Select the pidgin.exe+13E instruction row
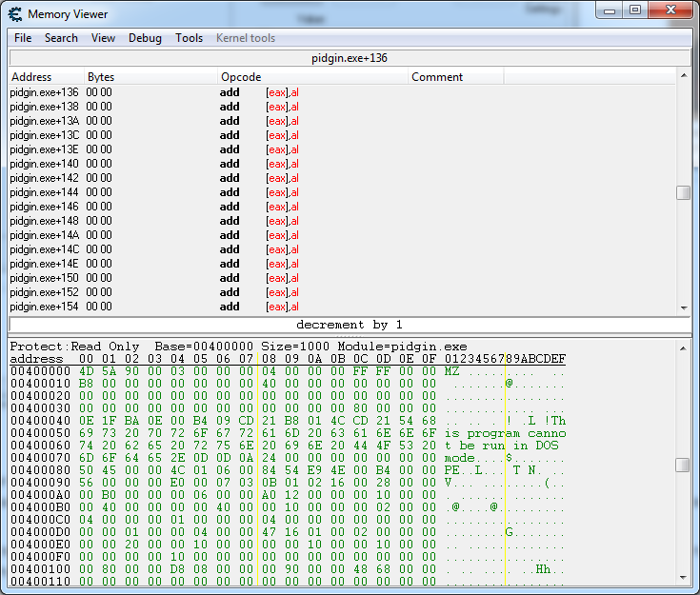 (342, 149)
